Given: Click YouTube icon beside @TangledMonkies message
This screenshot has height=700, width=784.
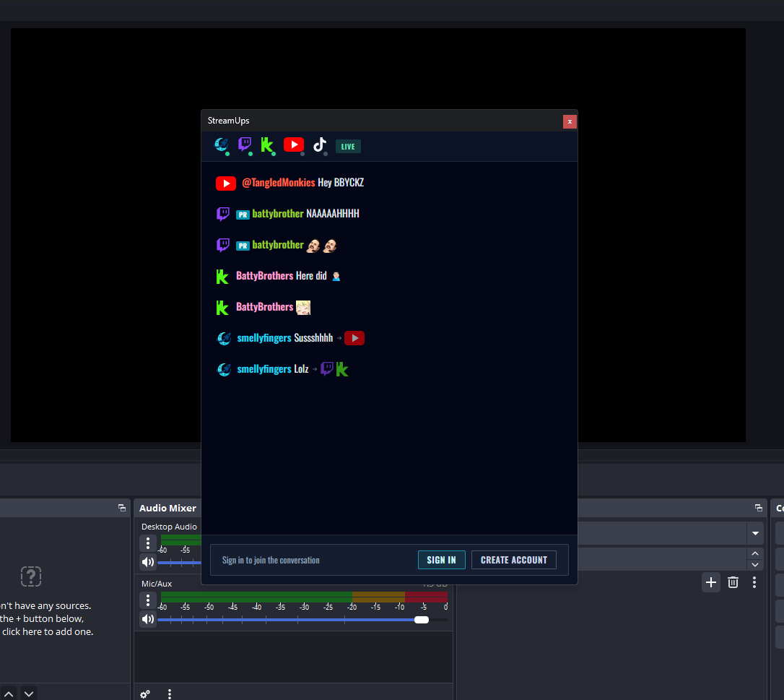Looking at the screenshot, I should [226, 183].
